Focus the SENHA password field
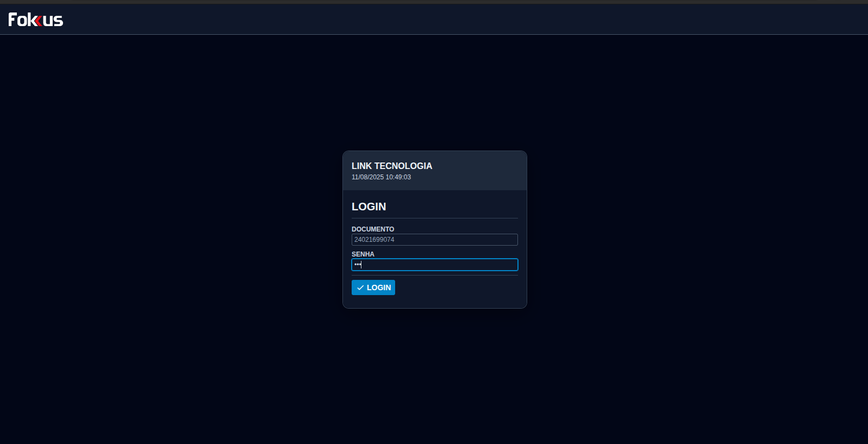 tap(434, 265)
